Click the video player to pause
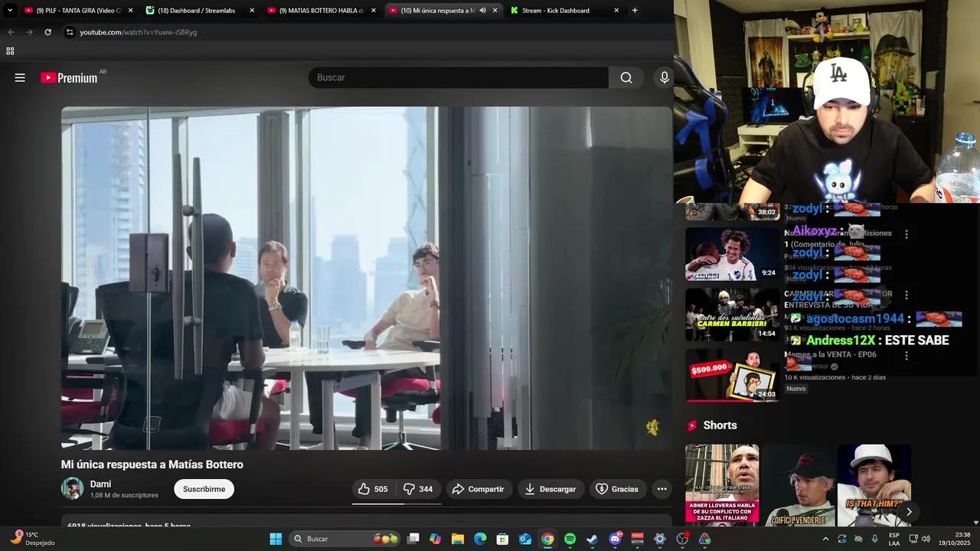The height and width of the screenshot is (551, 980). 367,278
